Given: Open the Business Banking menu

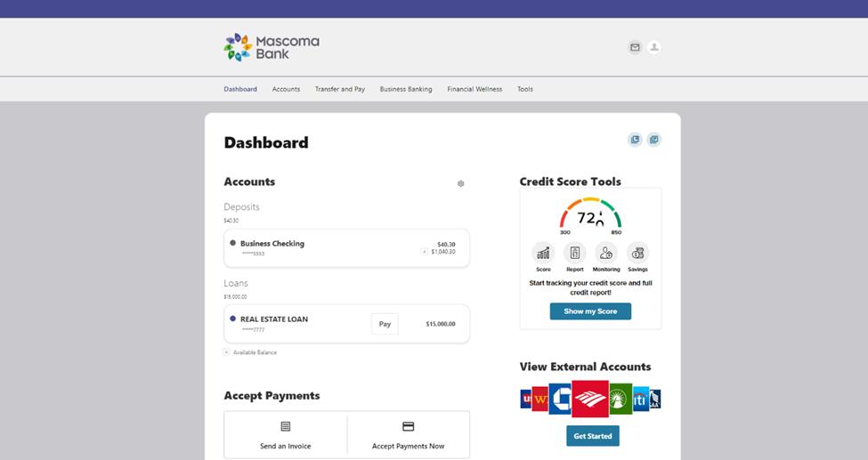Looking at the screenshot, I should pyautogui.click(x=406, y=89).
